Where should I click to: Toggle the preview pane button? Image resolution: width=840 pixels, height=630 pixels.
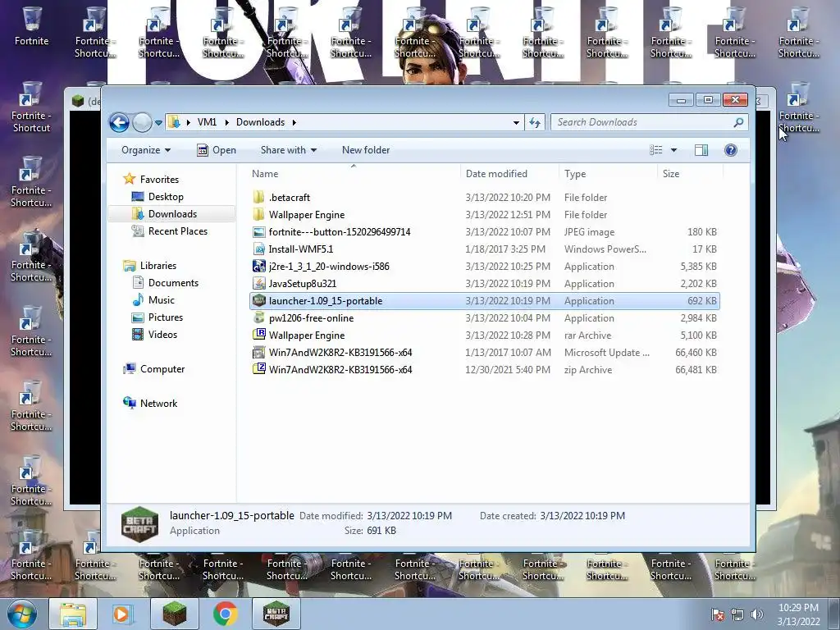point(701,150)
